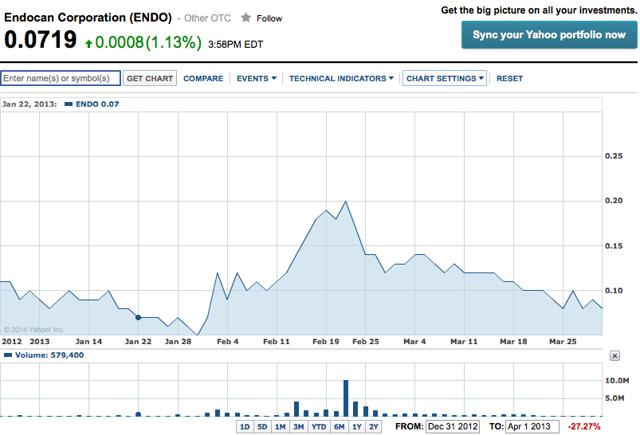
Task: Click the 5.0M volume axis label
Action: point(614,398)
